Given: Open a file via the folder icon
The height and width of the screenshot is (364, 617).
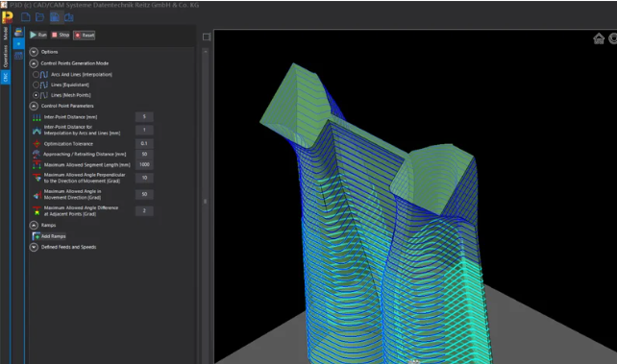Looking at the screenshot, I should pyautogui.click(x=39, y=17).
